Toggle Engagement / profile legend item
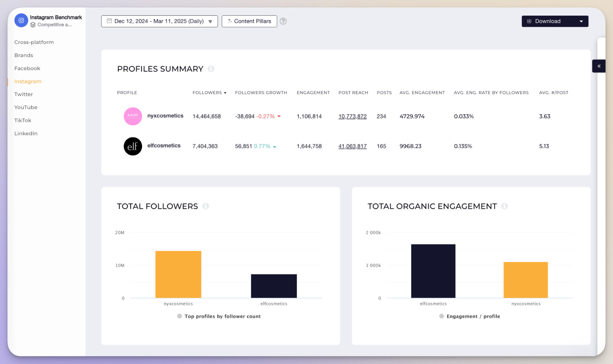 coord(470,316)
